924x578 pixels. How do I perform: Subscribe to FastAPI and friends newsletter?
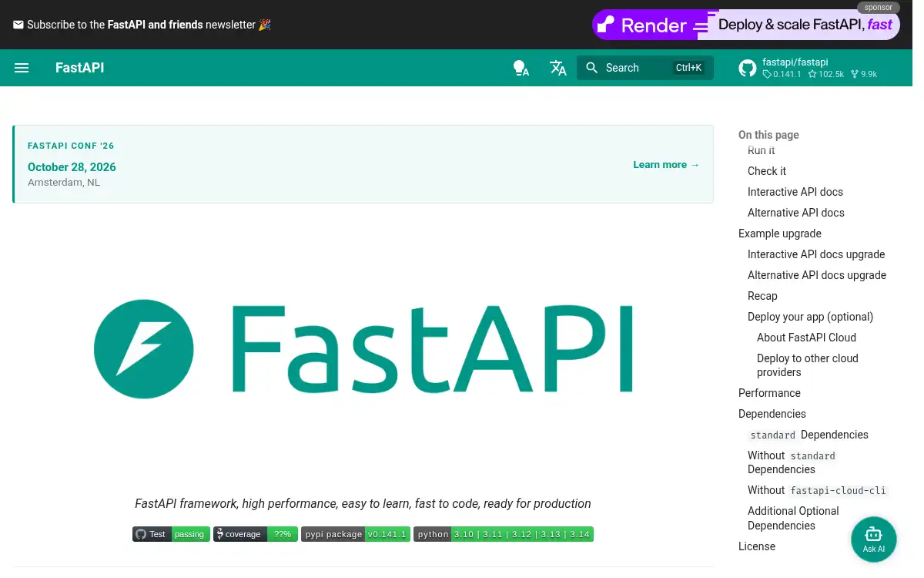click(142, 25)
